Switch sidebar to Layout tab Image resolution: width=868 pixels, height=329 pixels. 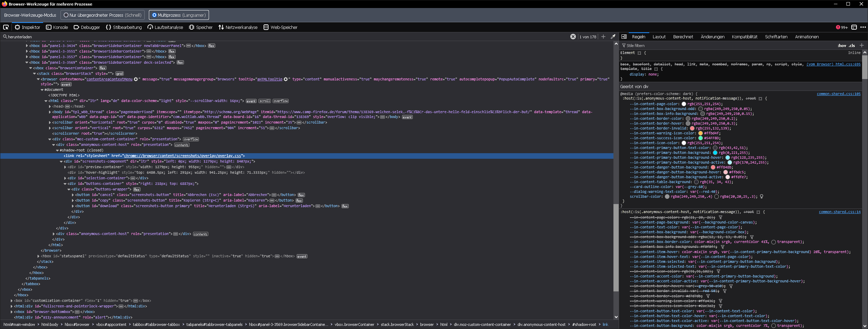[659, 37]
